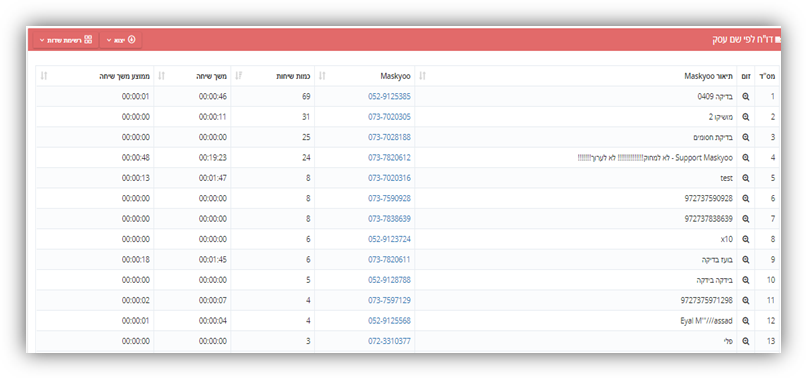Open the ייצוא export dropdown

[121, 40]
